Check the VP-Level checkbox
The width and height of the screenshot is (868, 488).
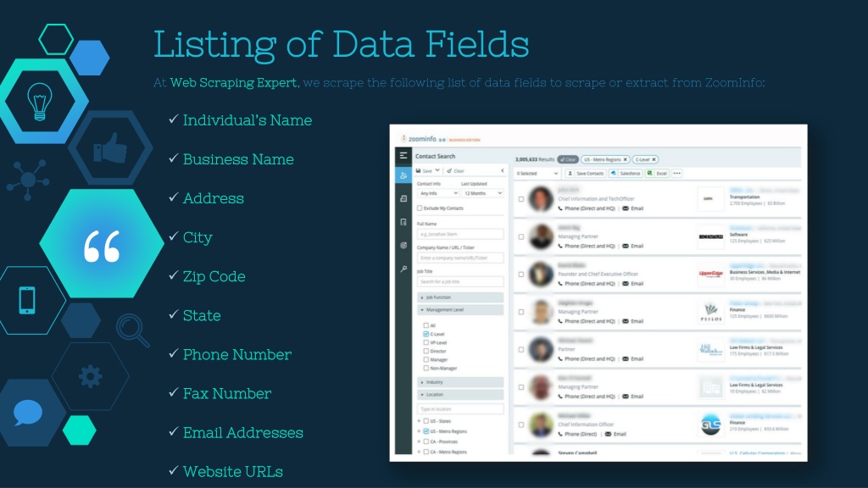pos(426,342)
